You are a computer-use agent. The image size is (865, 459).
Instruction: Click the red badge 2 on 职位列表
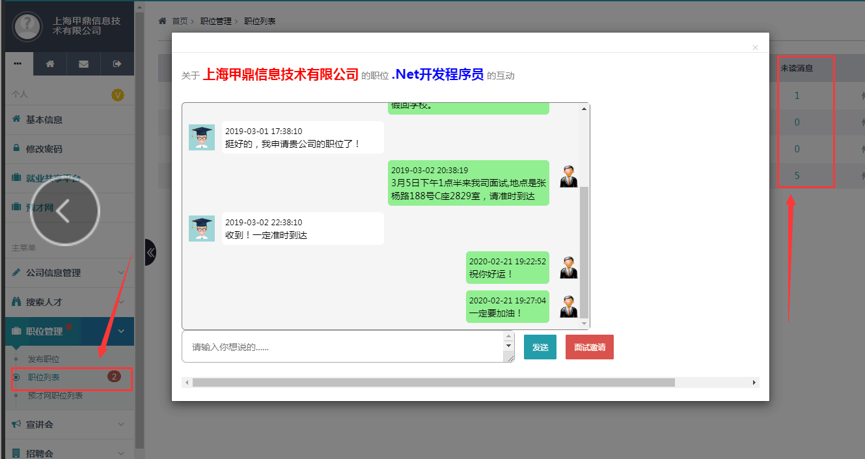[114, 377]
